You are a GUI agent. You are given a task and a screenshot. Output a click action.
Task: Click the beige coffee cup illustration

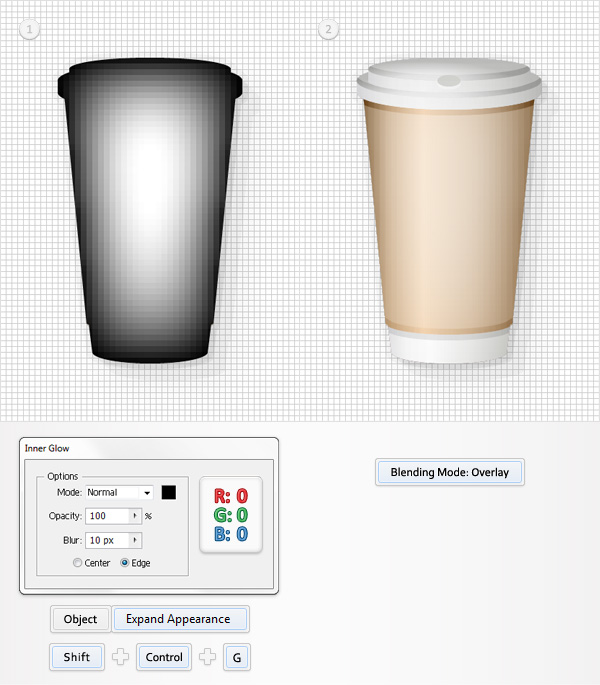pyautogui.click(x=449, y=210)
